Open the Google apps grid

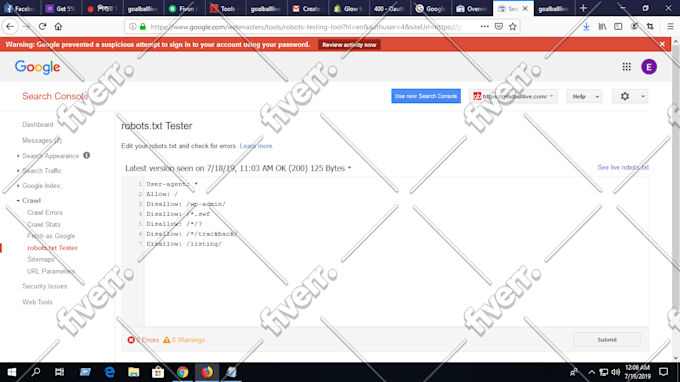click(x=627, y=67)
